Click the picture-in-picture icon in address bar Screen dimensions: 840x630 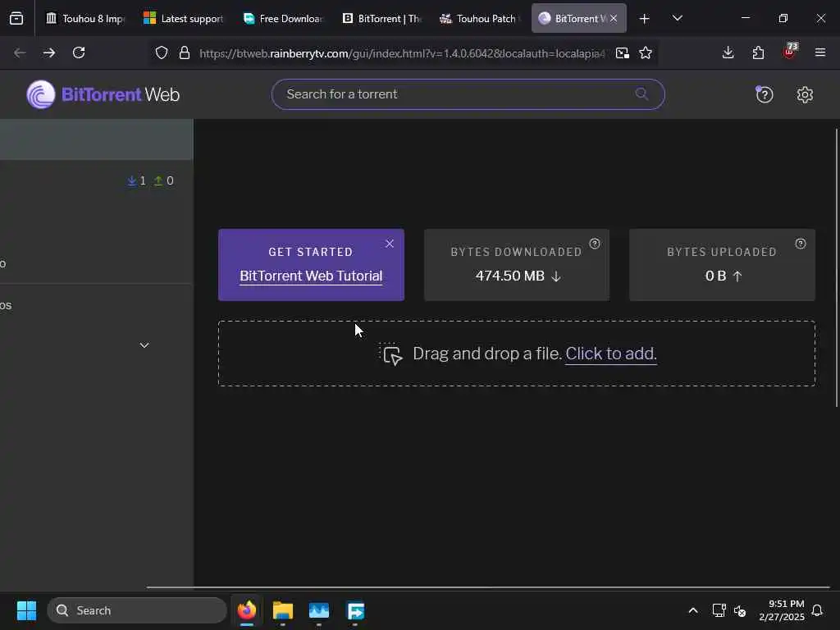click(622, 53)
